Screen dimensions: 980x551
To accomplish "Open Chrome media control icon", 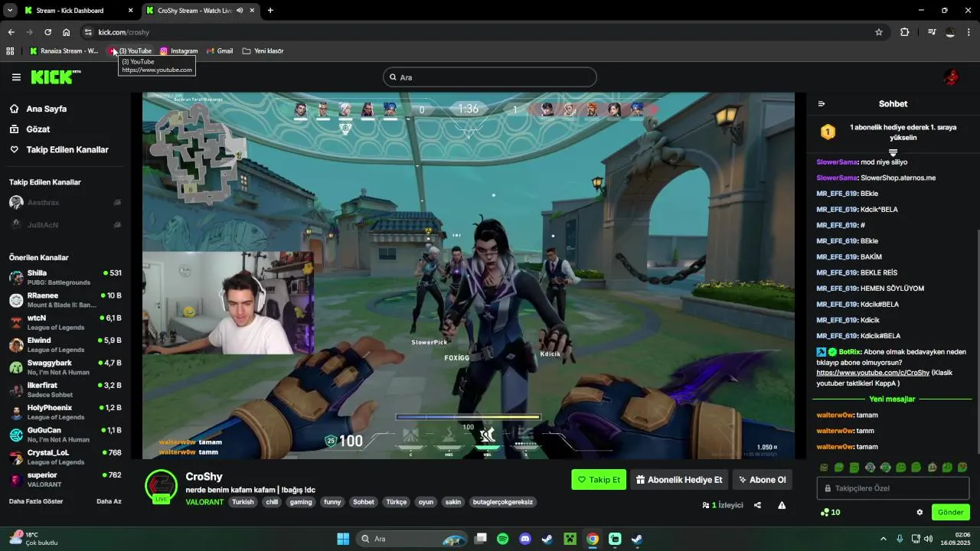I will point(931,32).
